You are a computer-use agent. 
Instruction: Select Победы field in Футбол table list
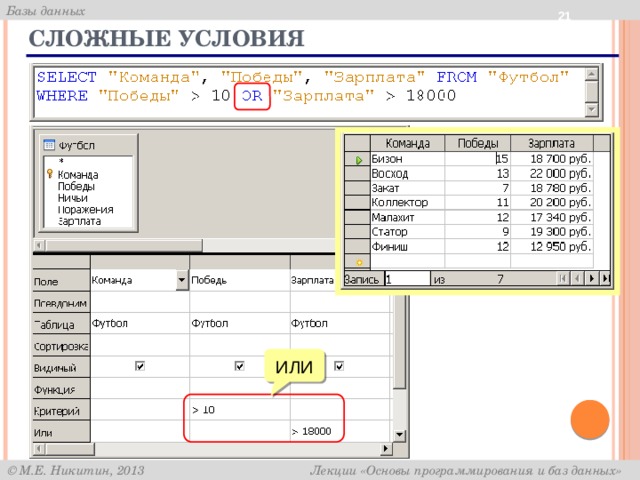tap(76, 187)
